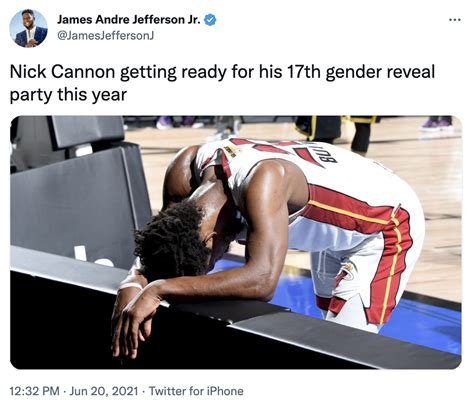The image size is (474, 409).
Task: Open the three-dot more options menu
Action: coord(455,20)
